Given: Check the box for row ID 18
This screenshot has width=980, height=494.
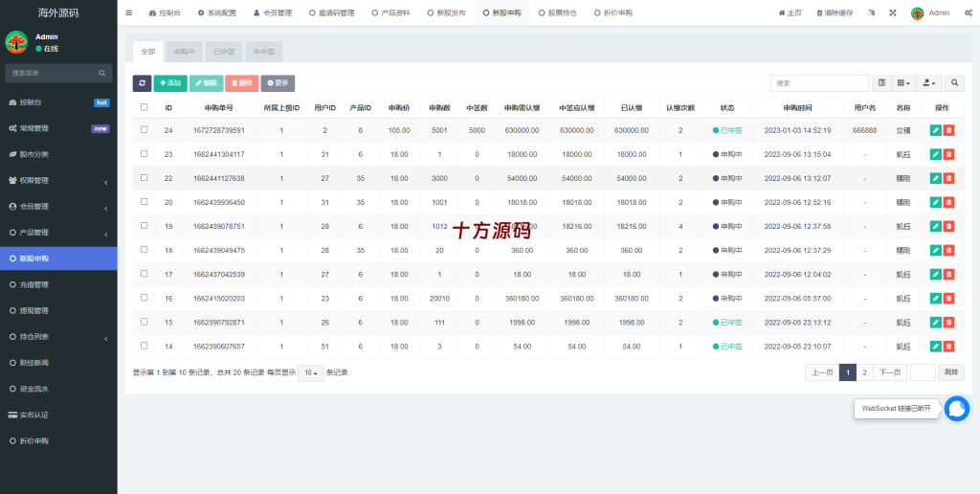Looking at the screenshot, I should (145, 250).
